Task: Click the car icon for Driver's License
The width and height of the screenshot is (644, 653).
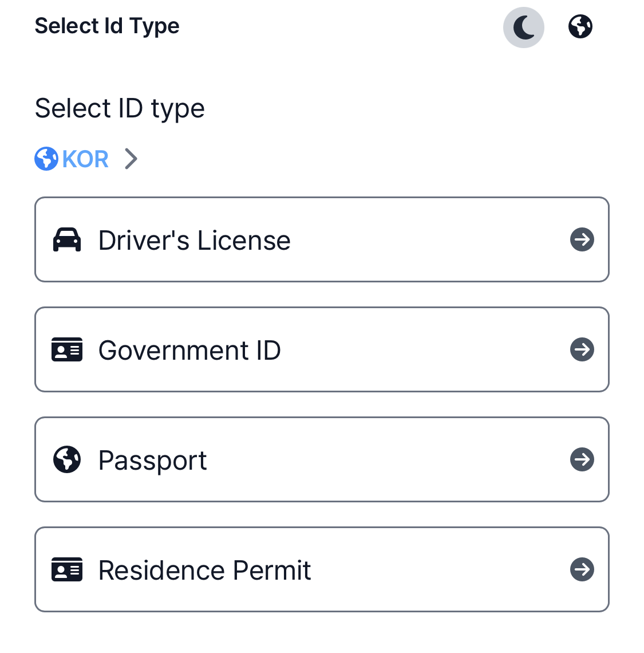Action: tap(67, 240)
